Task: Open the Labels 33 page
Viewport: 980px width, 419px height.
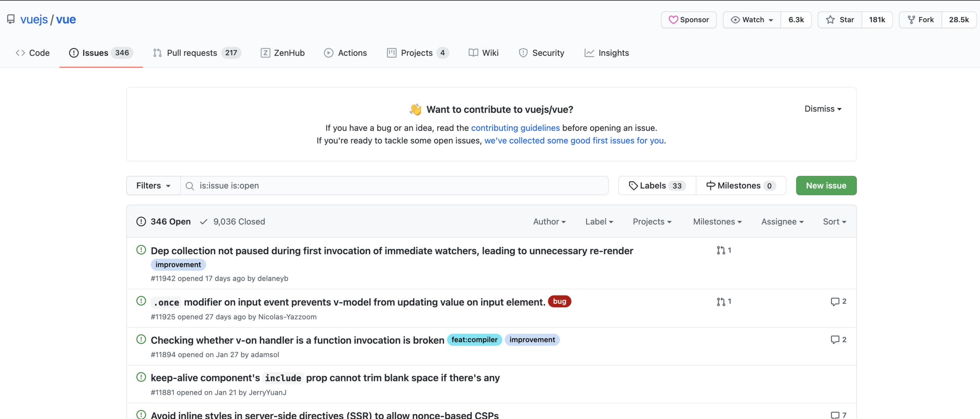Action: (x=657, y=186)
